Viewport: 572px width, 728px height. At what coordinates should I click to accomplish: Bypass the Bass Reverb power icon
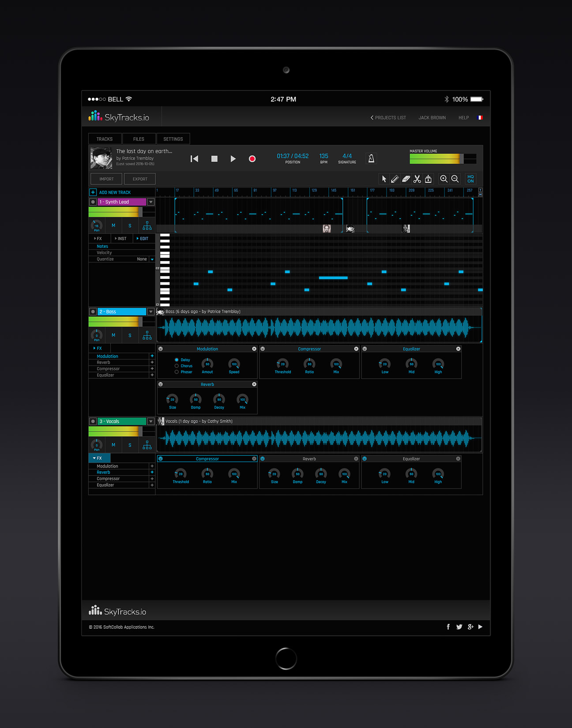[x=161, y=385]
